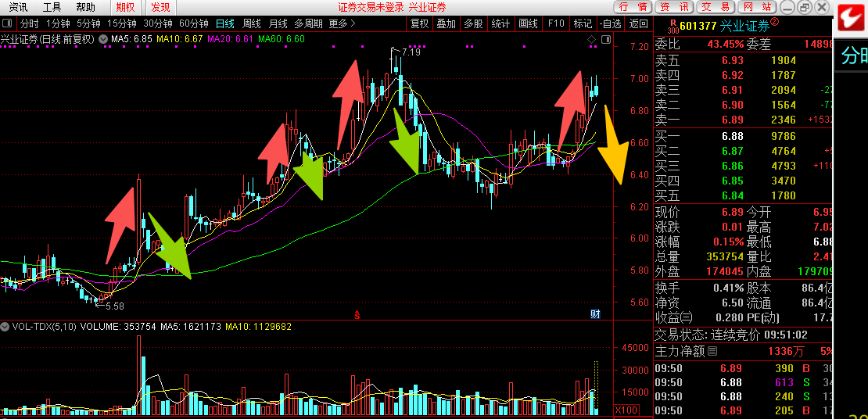Click the 标记 mark button

(x=583, y=23)
